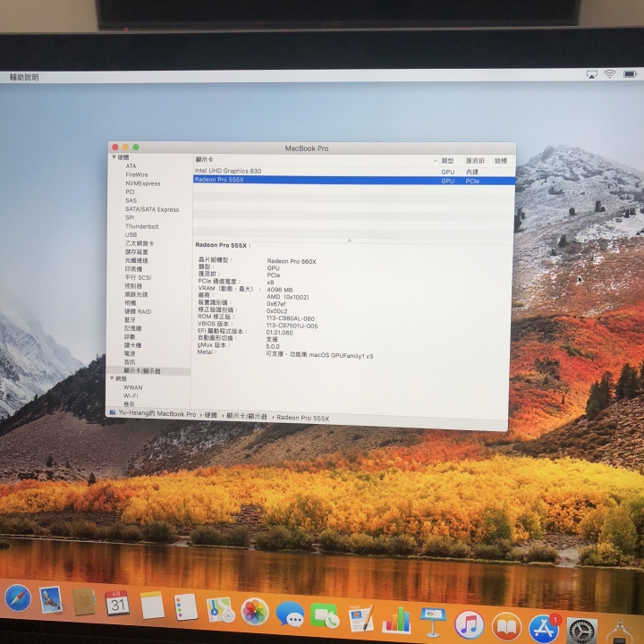Select 相機 in the sidebar
The width and height of the screenshot is (644, 644).
[131, 302]
